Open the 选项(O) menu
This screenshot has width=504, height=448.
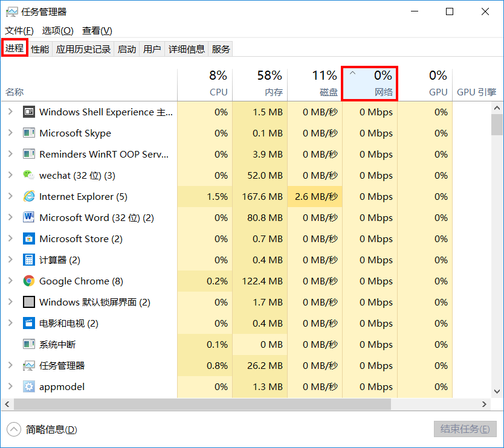pyautogui.click(x=57, y=31)
